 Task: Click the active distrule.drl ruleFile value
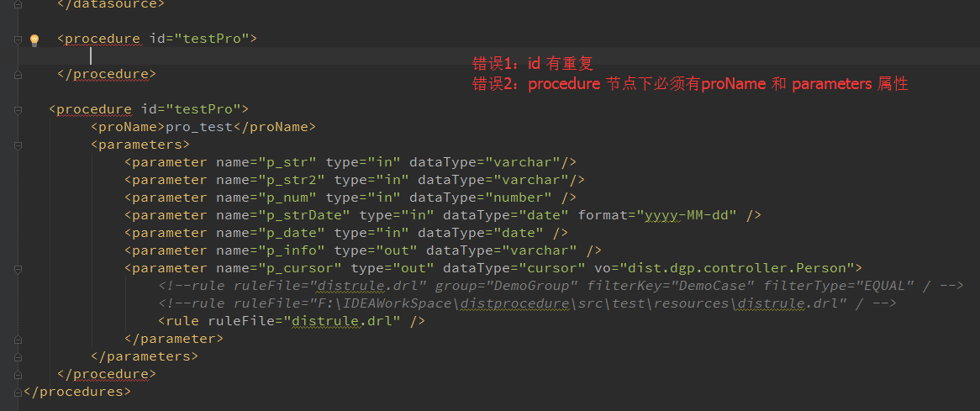pyautogui.click(x=342, y=322)
